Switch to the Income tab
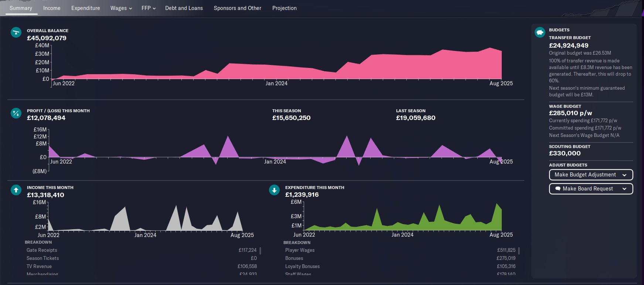Viewport: 644px width, 285px height. (x=52, y=8)
